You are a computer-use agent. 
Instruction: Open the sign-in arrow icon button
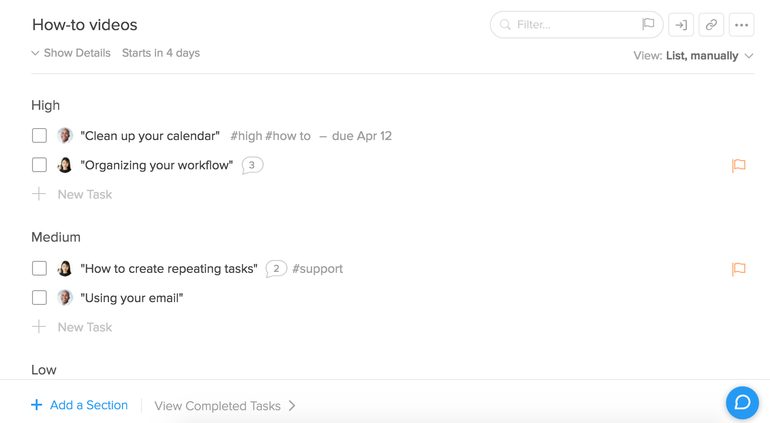681,25
